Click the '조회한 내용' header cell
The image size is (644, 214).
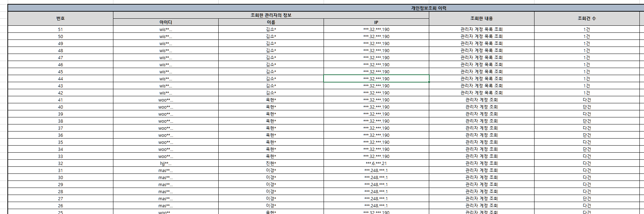pos(481,18)
